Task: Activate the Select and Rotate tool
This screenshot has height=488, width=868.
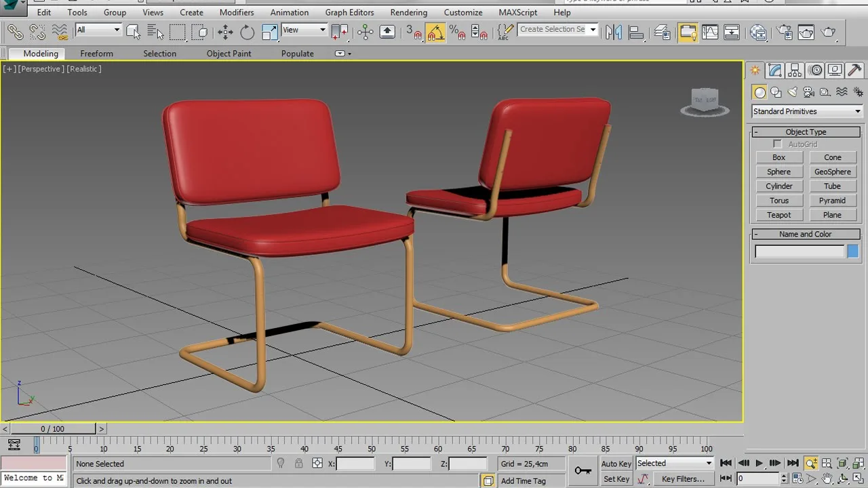Action: [x=248, y=32]
